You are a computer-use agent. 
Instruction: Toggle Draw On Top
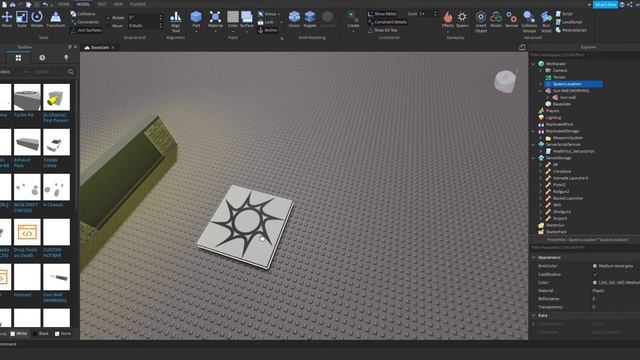point(382,30)
